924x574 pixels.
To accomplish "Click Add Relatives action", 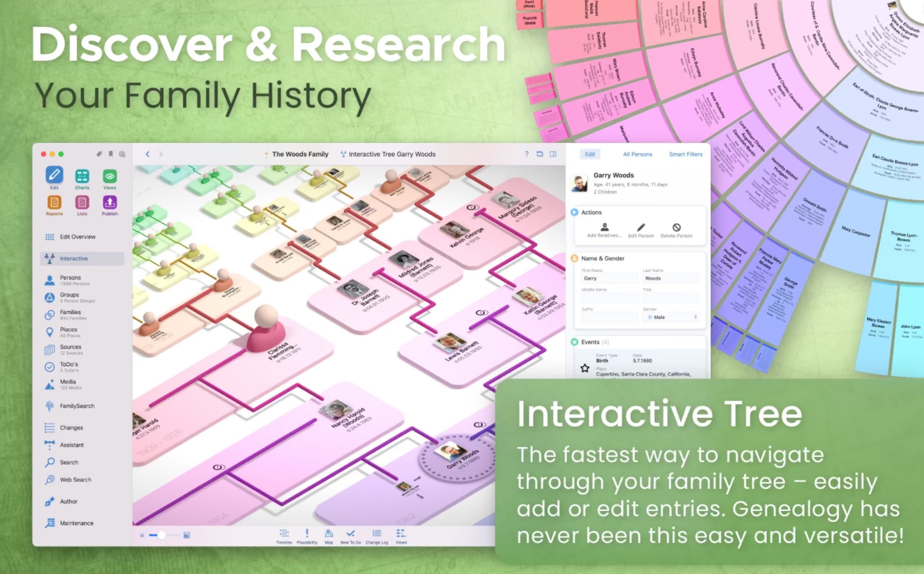I will click(x=605, y=230).
